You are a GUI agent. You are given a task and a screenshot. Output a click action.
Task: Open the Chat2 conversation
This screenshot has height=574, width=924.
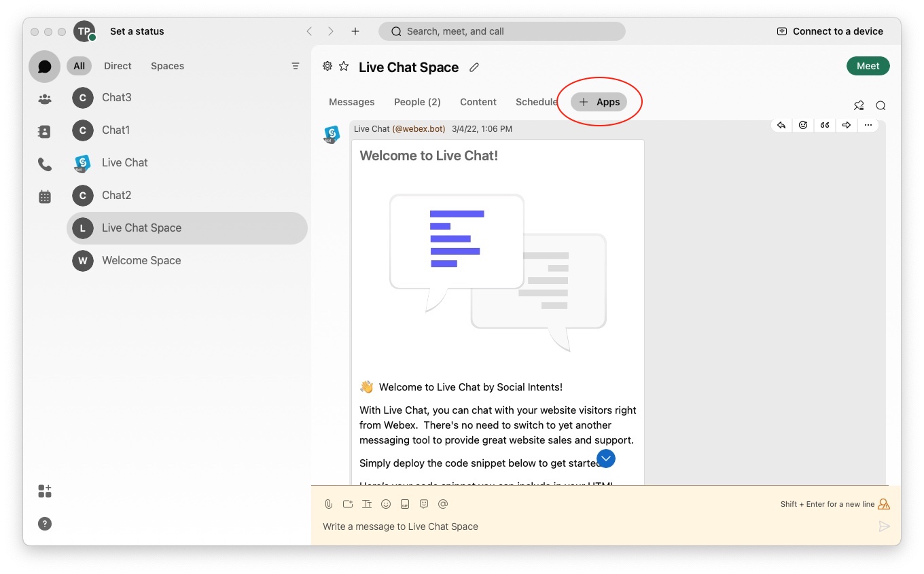point(188,196)
